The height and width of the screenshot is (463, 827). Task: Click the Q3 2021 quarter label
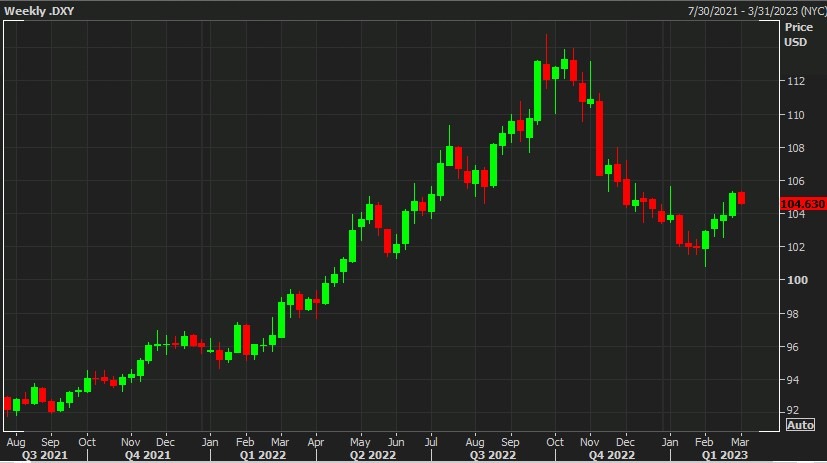pyautogui.click(x=44, y=455)
